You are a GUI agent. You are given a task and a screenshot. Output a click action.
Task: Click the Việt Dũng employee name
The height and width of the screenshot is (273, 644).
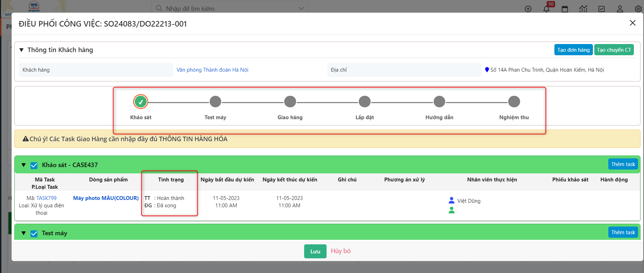[469, 201]
